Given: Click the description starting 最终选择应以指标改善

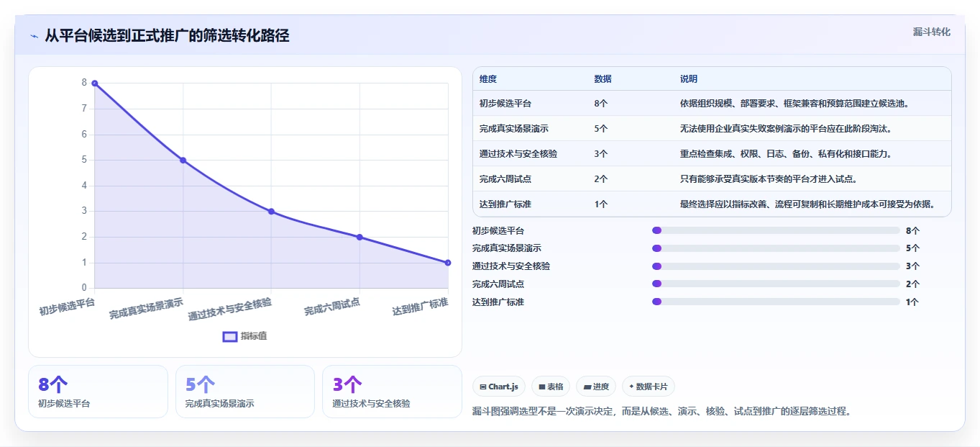Looking at the screenshot, I should click(808, 204).
